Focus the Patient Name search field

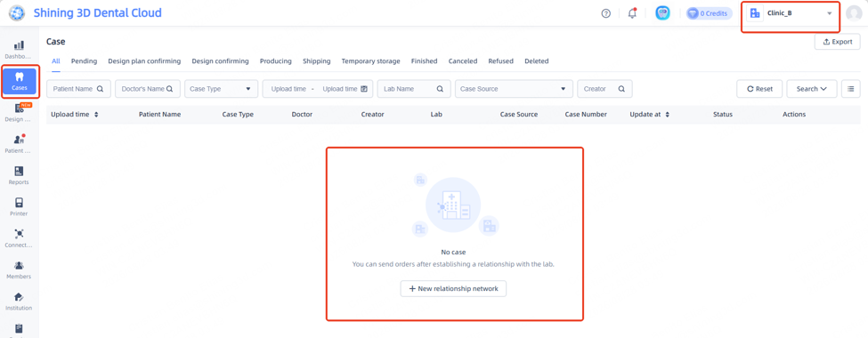click(78, 89)
